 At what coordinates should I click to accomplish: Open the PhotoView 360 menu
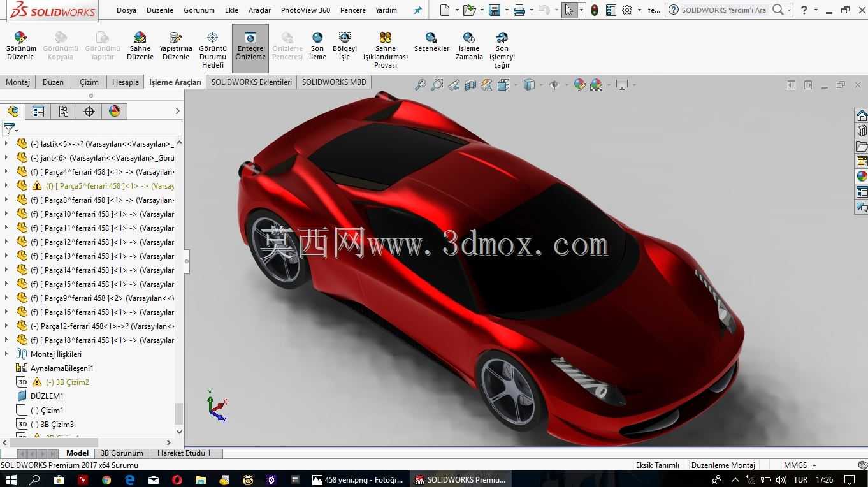click(x=305, y=10)
